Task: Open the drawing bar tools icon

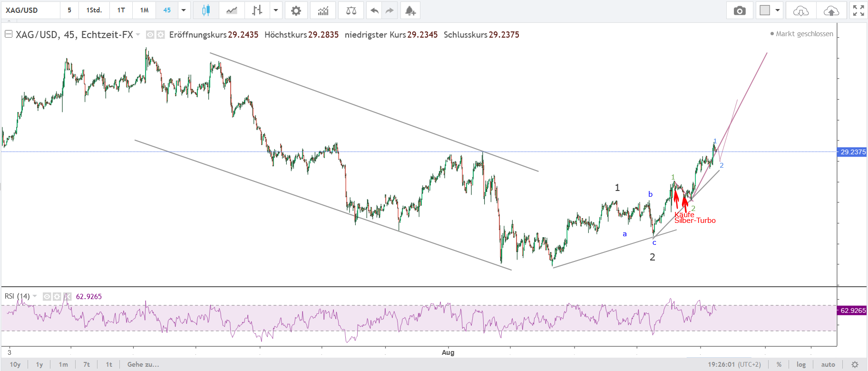Action: [x=257, y=10]
